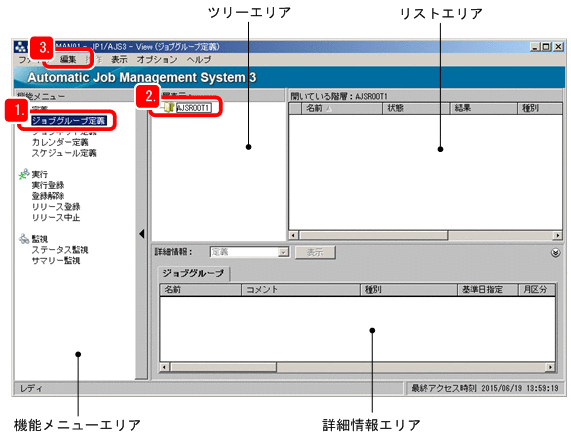
Task: Select スケジュール定義 in function menu
Action: pyautogui.click(x=64, y=153)
